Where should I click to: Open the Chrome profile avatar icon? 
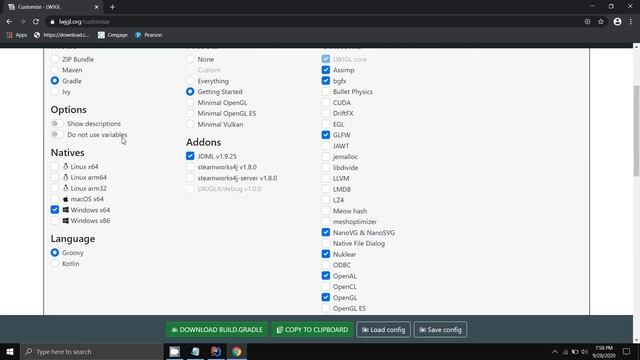click(x=617, y=22)
